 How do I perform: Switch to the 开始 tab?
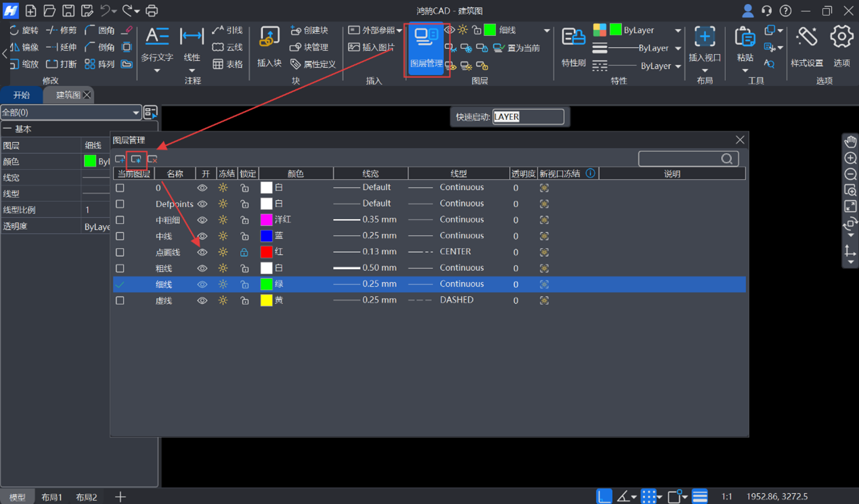click(22, 95)
